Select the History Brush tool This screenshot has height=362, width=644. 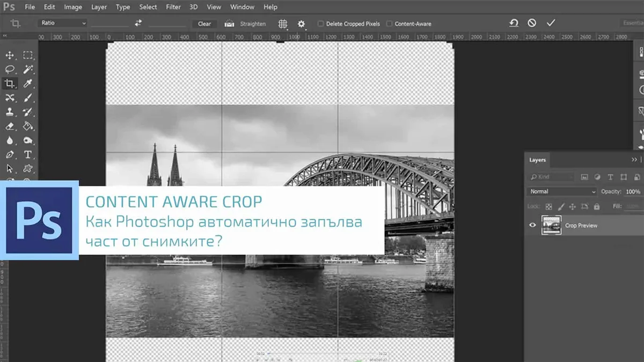click(x=28, y=112)
